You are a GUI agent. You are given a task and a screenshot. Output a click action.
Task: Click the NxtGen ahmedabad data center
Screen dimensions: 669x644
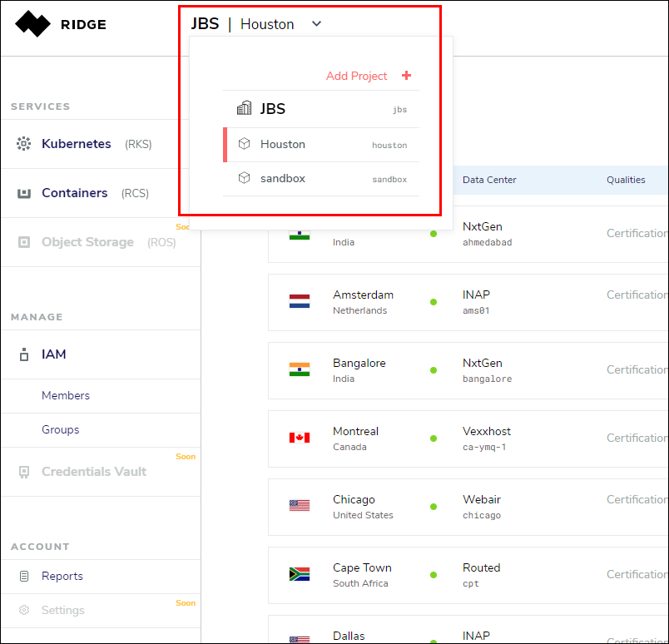pos(488,234)
